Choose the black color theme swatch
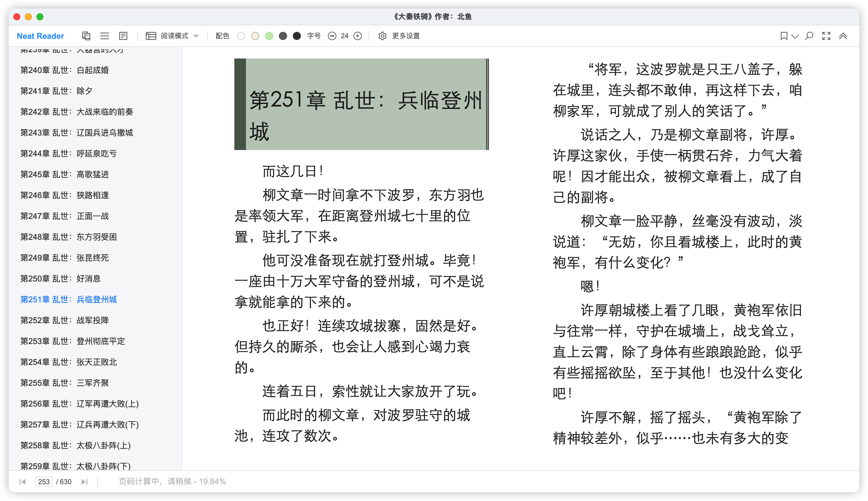The width and height of the screenshot is (868, 501). [297, 36]
